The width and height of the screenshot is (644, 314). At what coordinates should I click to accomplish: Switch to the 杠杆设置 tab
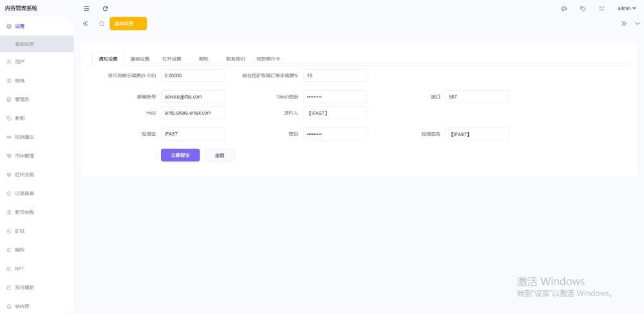click(171, 59)
